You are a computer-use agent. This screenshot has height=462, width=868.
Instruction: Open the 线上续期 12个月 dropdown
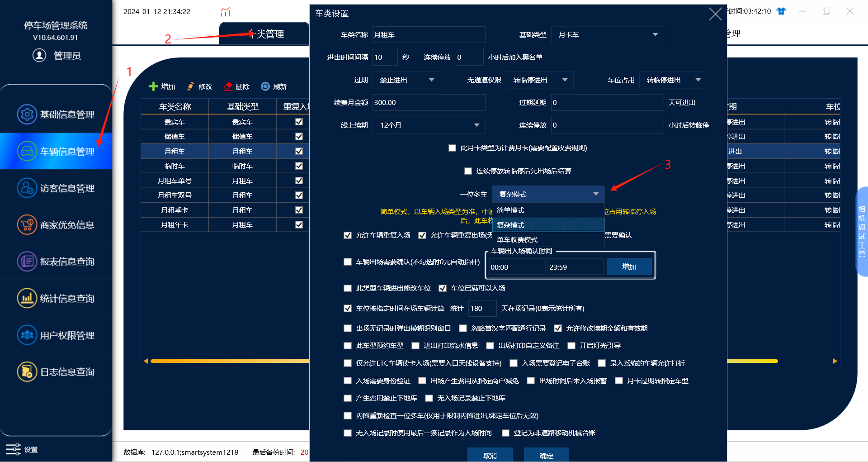point(429,125)
